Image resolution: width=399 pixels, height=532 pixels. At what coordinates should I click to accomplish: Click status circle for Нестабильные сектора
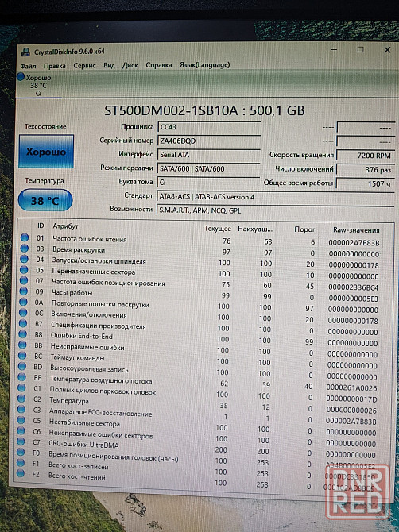point(21,420)
